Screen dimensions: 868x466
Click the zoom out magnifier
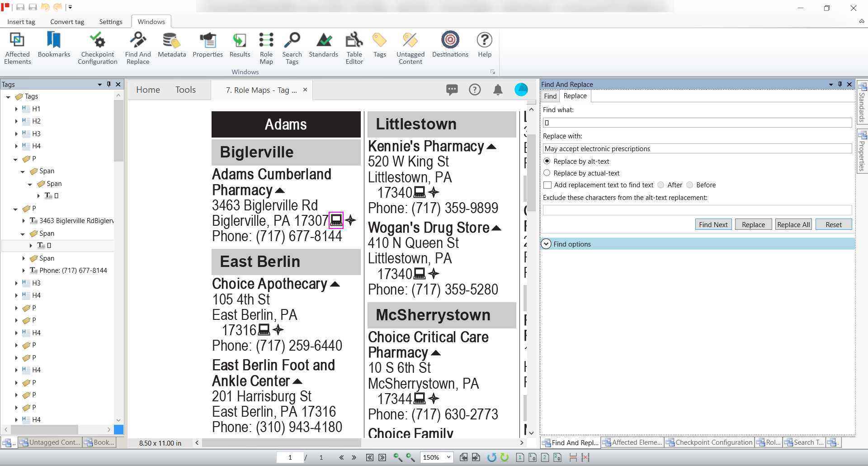398,457
